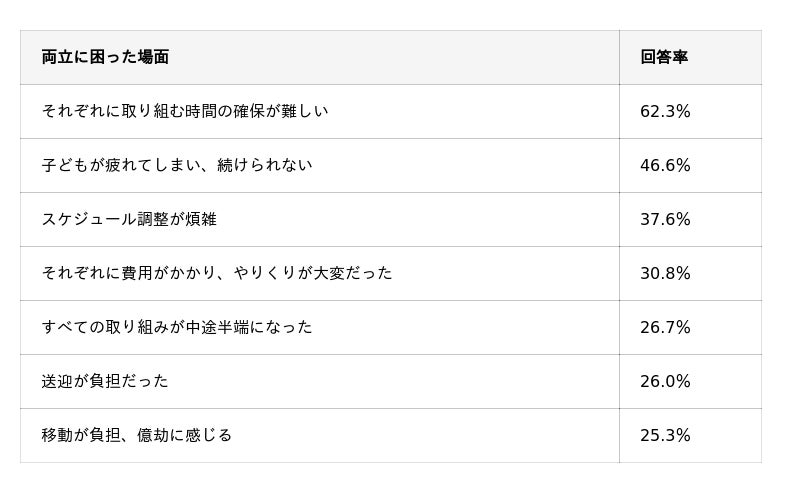
Task: Select the すべての取り組みが中途半端になった cell
Action: click(x=177, y=327)
